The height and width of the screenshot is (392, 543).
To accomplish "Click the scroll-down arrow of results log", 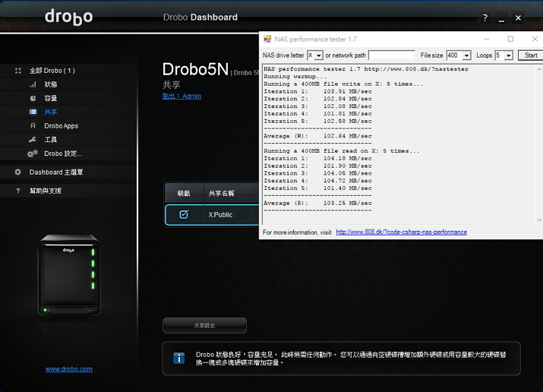I will point(539,220).
